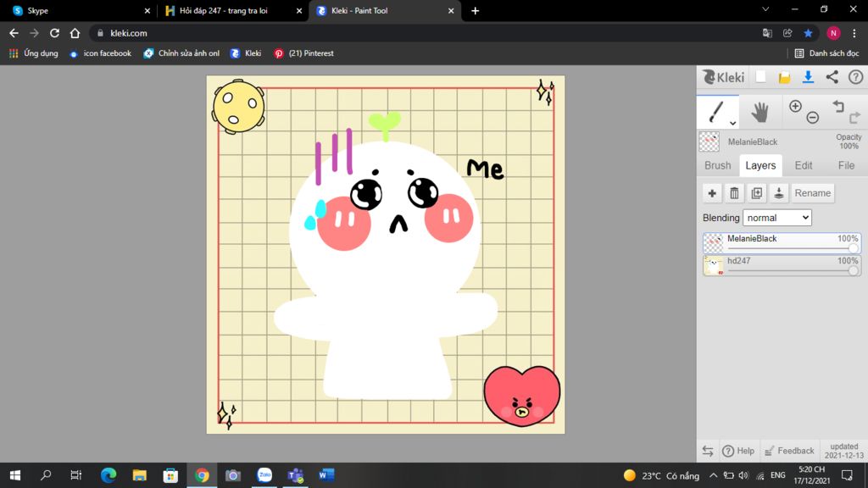Open the tab search dropdown chevron
Viewport: 868px width, 488px height.
tap(765, 9)
